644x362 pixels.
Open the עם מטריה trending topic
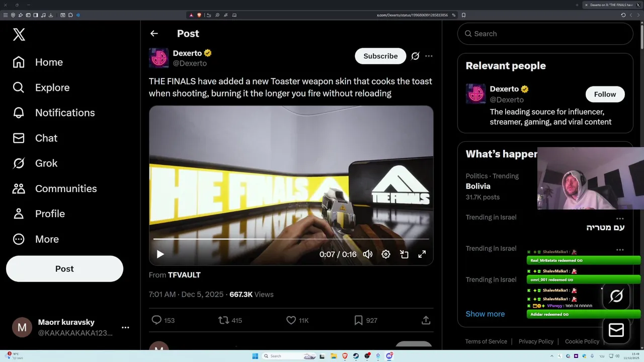pyautogui.click(x=605, y=227)
